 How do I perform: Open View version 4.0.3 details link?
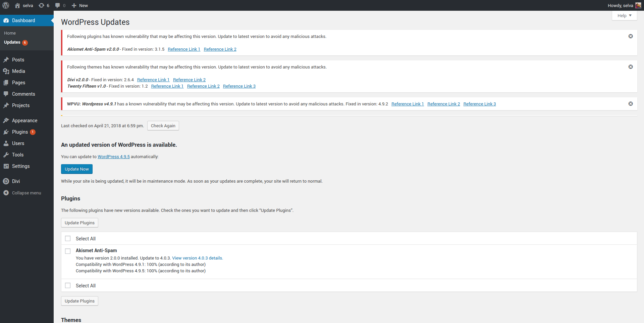pos(198,258)
